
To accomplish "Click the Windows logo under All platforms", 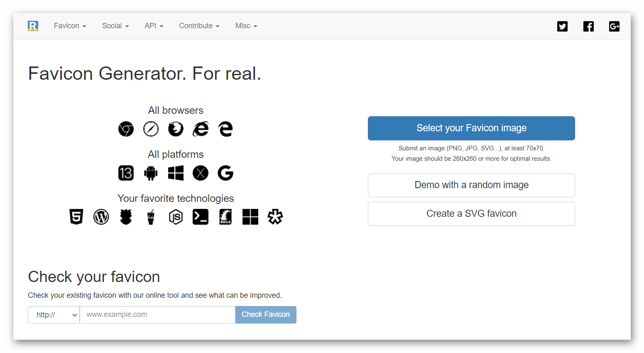I will (x=176, y=173).
